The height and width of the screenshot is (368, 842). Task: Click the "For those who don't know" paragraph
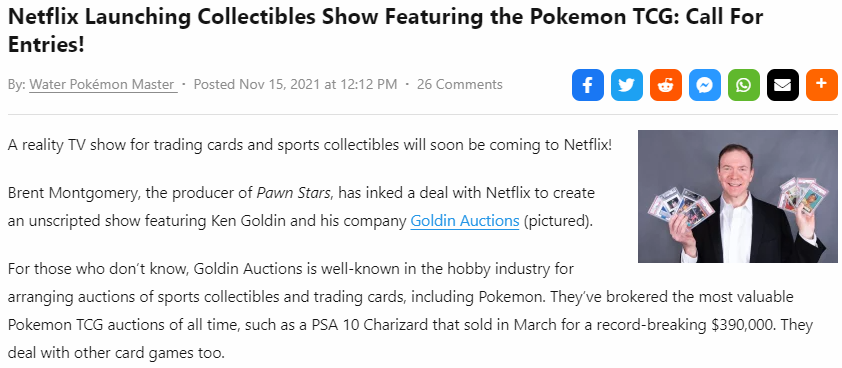click(x=410, y=311)
